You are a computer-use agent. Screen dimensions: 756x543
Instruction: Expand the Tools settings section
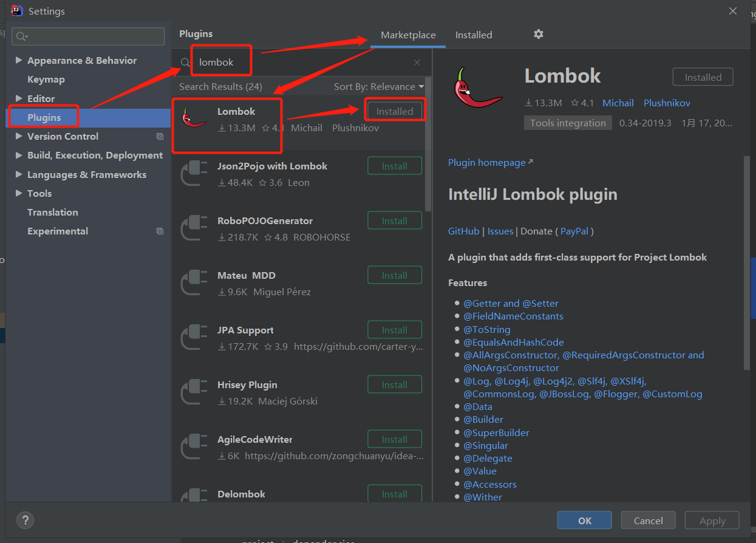(x=19, y=193)
